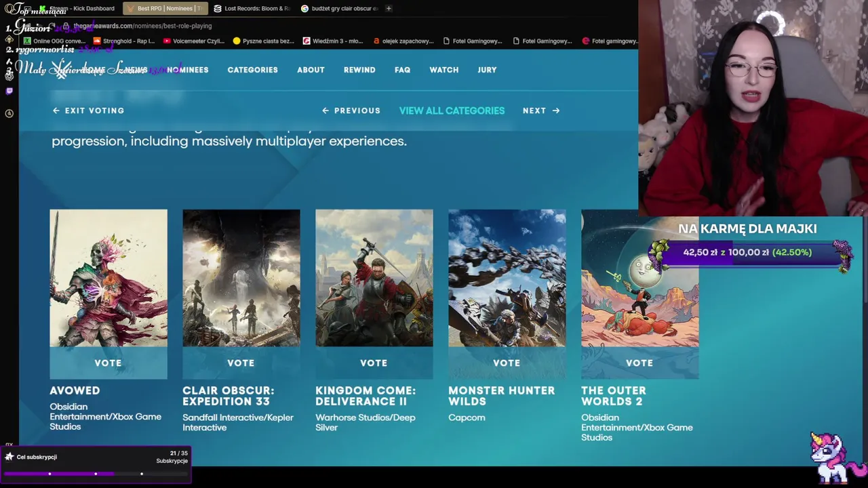Open the CATEGORIES menu item
This screenshot has height=488, width=868.
point(252,70)
